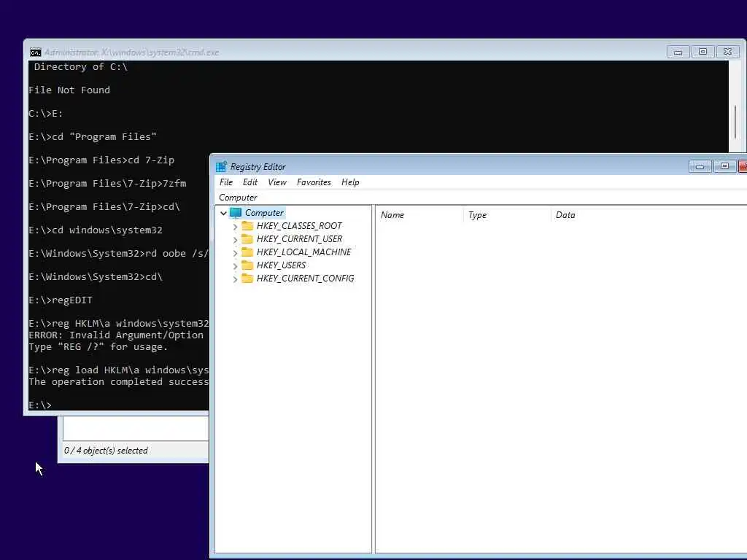
Task: Close the command prompt window
Action: [x=727, y=52]
